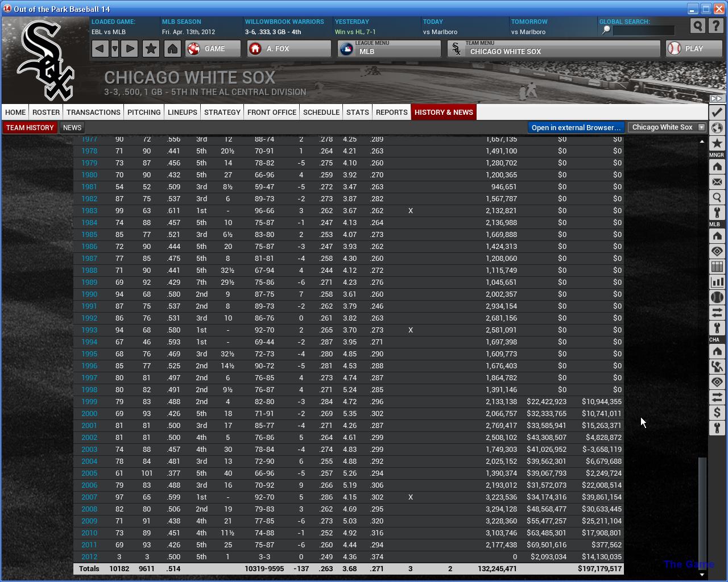
Task: Switch to the NEWS sub-tab
Action: [72, 127]
